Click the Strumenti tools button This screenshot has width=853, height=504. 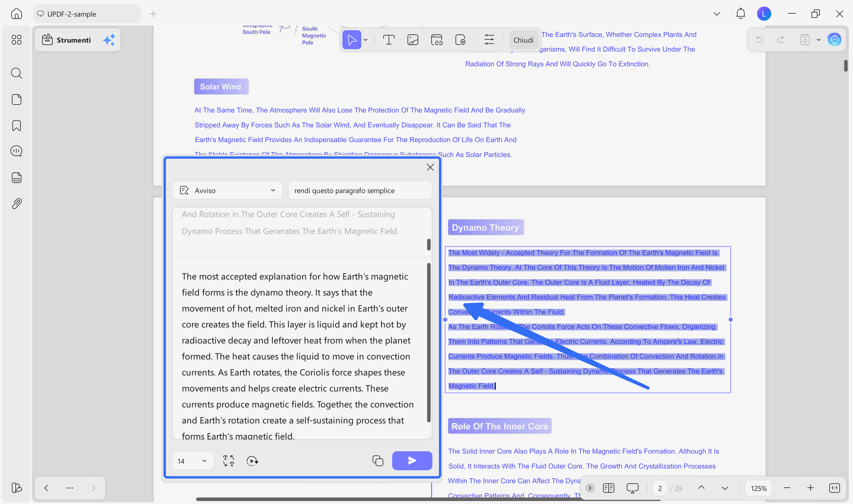(67, 40)
